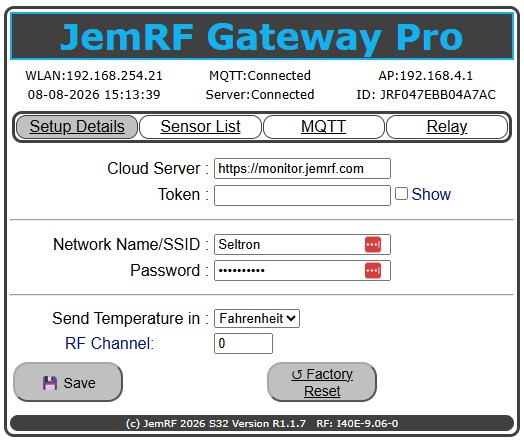Click the date and time 08-08-2026 15:13:39

tap(94, 95)
